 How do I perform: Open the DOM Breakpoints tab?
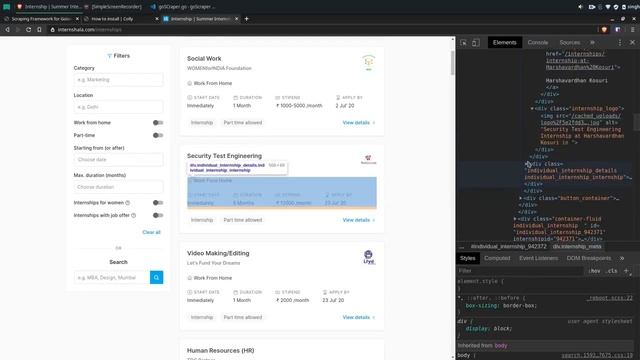[x=589, y=258]
